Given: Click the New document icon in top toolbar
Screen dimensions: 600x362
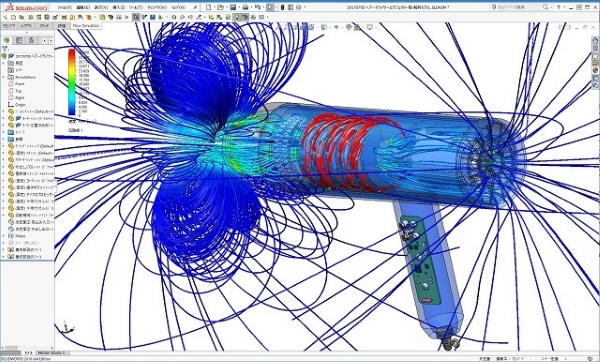Looking at the screenshot, I should tap(208, 7).
